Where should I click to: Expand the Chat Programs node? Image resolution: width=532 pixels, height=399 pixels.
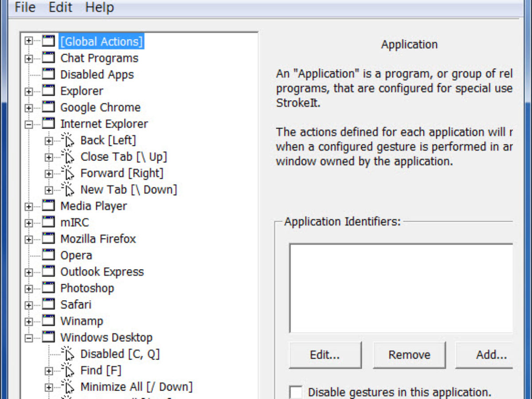(29, 58)
